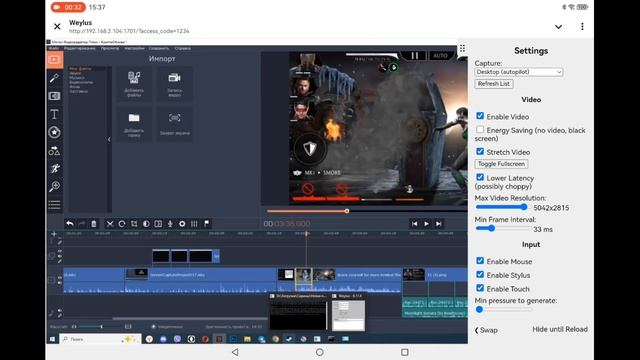This screenshot has height=360, width=640.
Task: Click the Clip properties gear icon
Action: 182,224
